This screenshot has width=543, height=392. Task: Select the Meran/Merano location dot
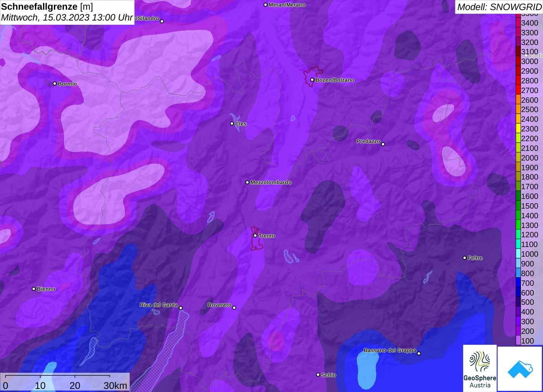tap(265, 5)
